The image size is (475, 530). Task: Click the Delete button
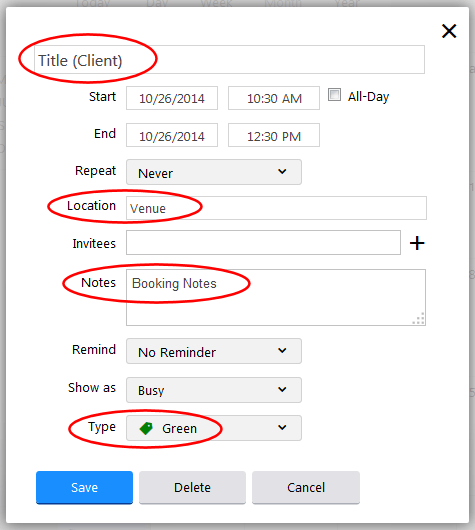192,487
